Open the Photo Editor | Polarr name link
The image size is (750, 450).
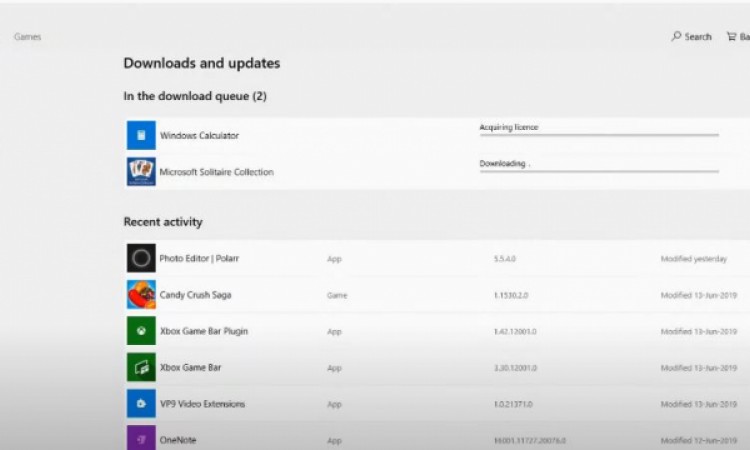pyautogui.click(x=199, y=258)
